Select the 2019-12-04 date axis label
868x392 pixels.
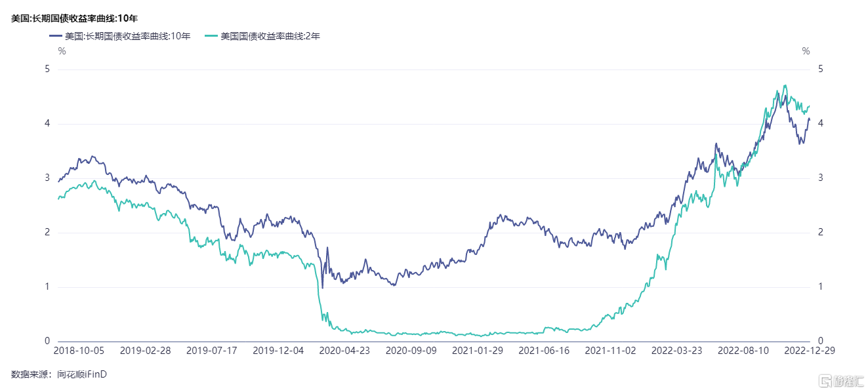point(278,351)
